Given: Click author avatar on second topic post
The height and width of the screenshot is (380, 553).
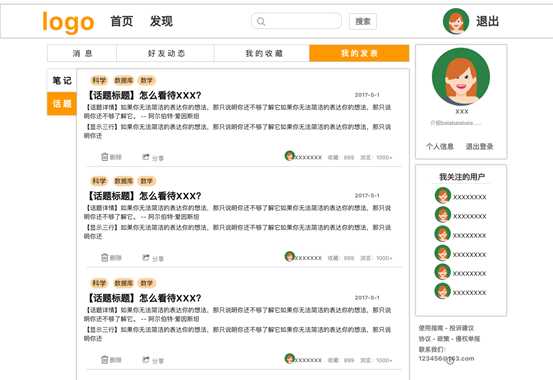Looking at the screenshot, I should [x=290, y=256].
